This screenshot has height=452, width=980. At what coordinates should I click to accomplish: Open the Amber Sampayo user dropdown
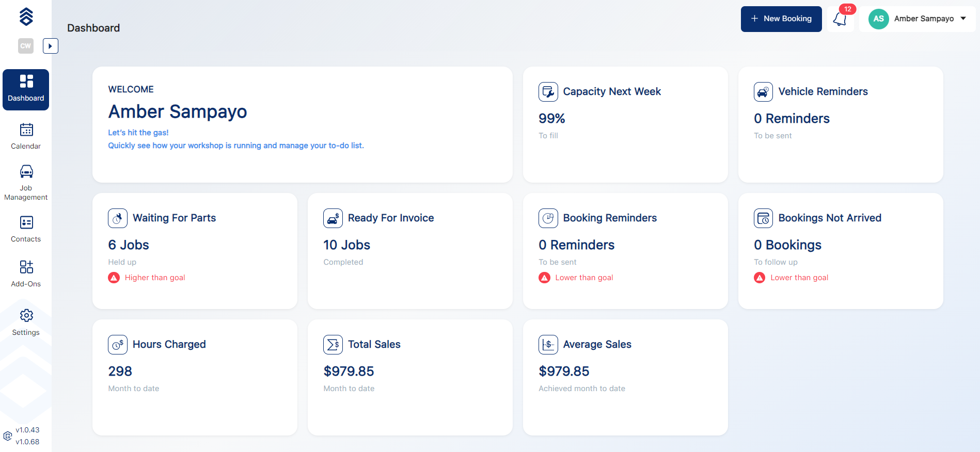963,19
